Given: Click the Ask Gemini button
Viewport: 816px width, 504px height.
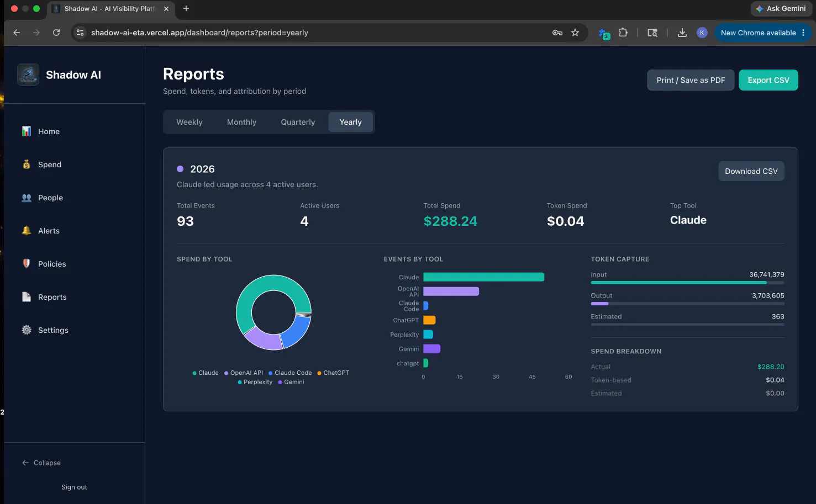Looking at the screenshot, I should tap(781, 8).
